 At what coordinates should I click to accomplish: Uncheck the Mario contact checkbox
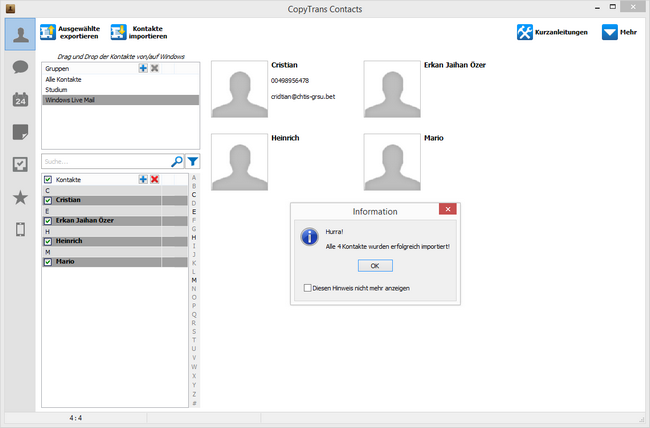pos(48,262)
